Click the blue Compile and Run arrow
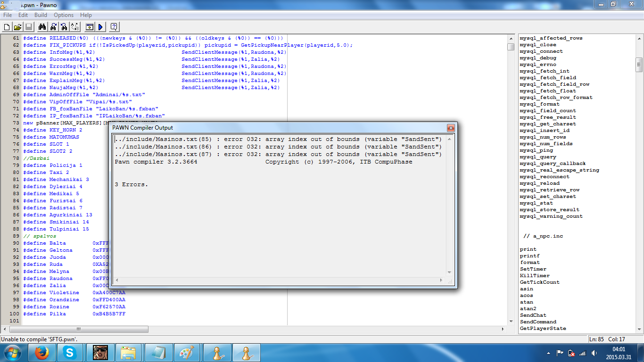Screen dimensions: 644x362 pyautogui.click(x=100, y=27)
